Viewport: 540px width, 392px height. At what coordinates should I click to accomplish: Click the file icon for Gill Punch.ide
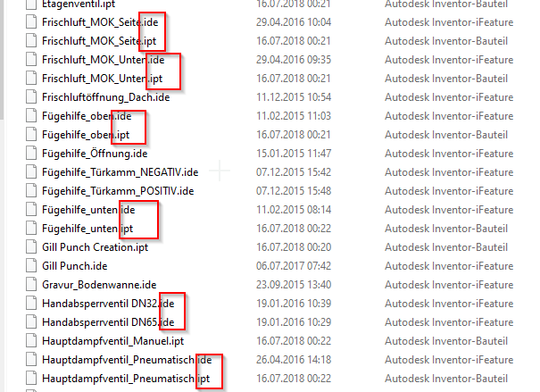[x=31, y=266]
